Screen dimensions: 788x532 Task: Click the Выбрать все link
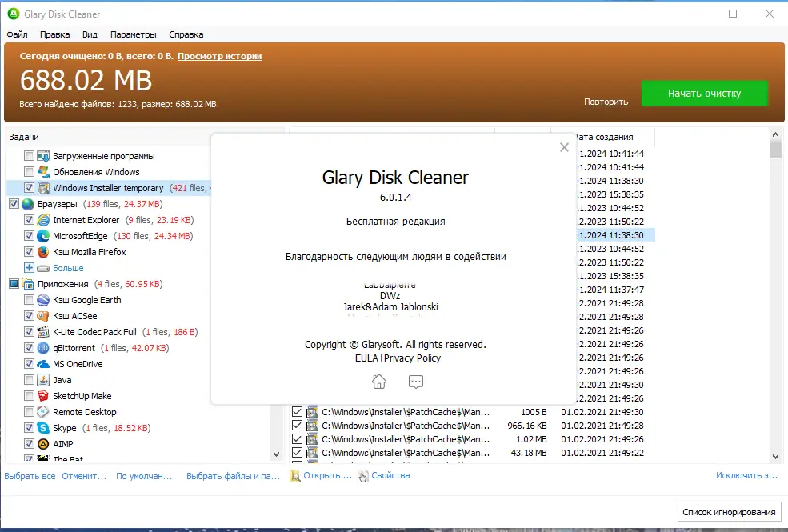click(30, 476)
